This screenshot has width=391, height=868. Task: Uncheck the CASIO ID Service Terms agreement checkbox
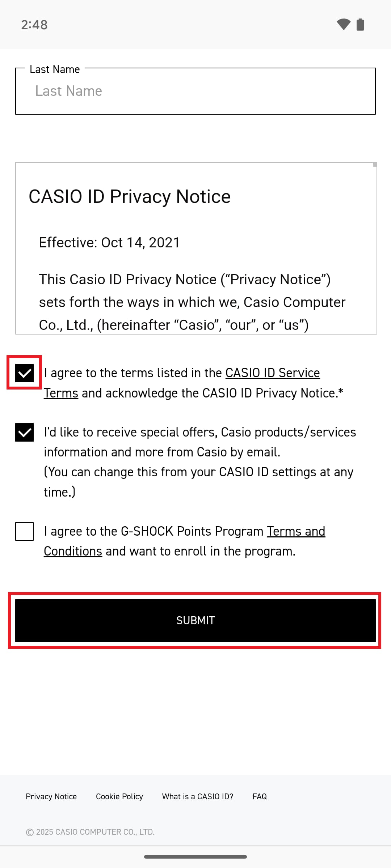click(x=24, y=373)
